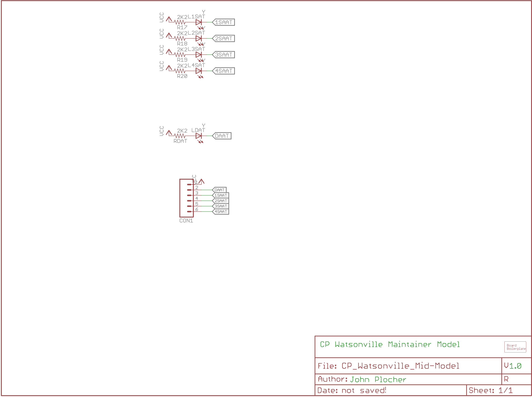
Task: Click the 'R20' reference text
Action: coord(182,76)
